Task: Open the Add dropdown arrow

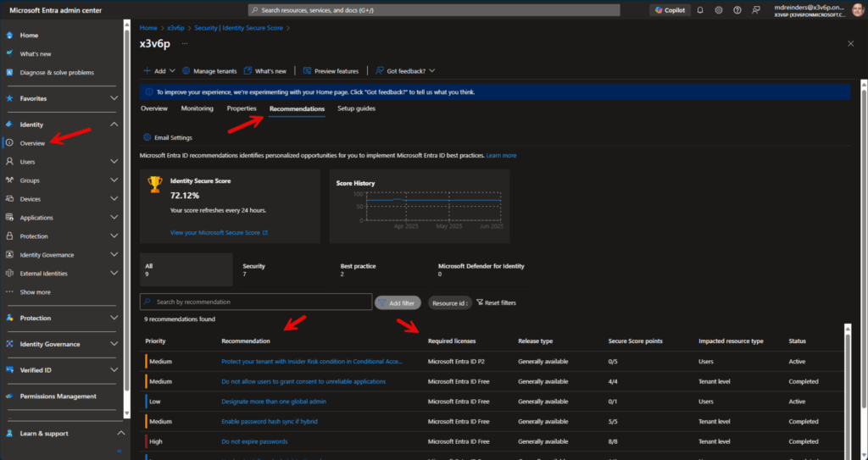Action: [172, 71]
